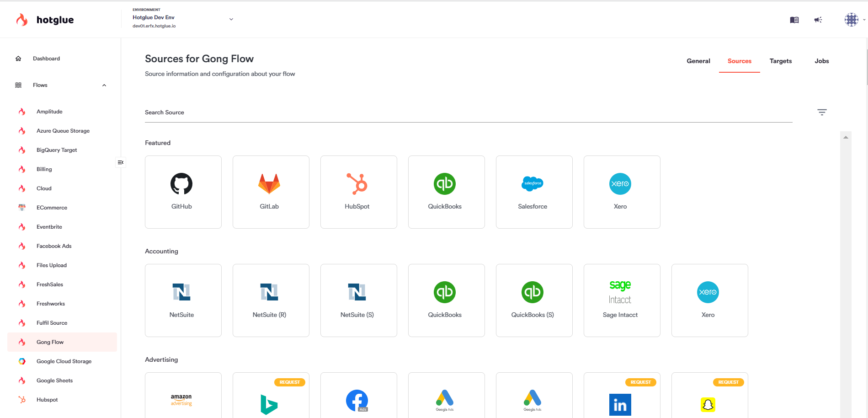Open the documentation book icon
This screenshot has height=418, width=868.
tap(794, 20)
